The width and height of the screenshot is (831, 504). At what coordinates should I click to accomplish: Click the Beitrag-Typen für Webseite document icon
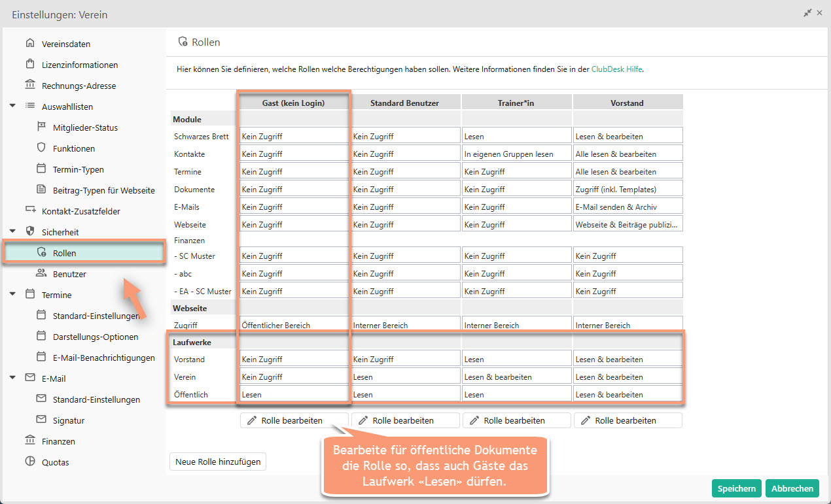(x=41, y=190)
